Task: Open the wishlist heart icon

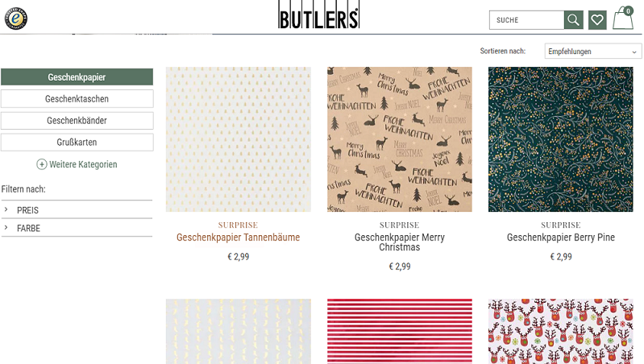Action: coord(597,19)
